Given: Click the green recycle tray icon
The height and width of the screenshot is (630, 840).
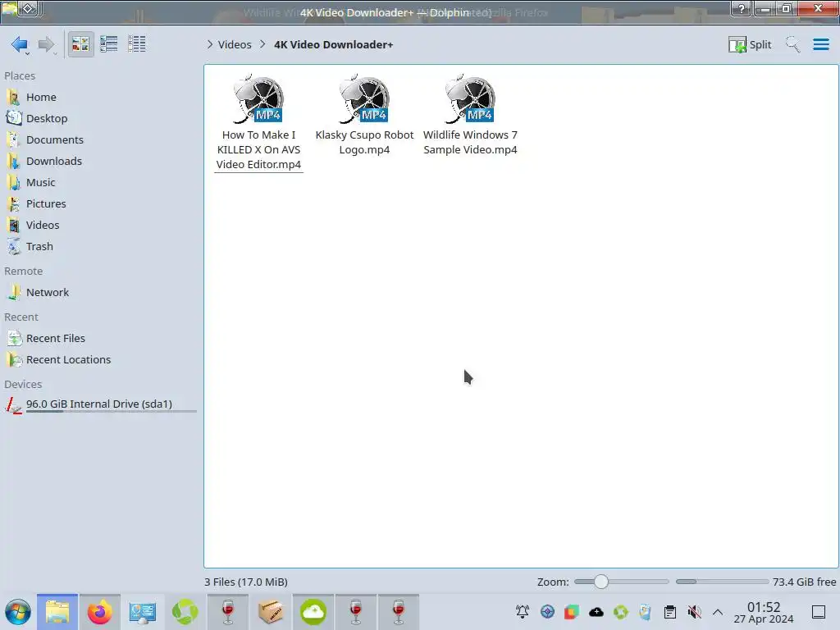Looking at the screenshot, I should [x=621, y=612].
